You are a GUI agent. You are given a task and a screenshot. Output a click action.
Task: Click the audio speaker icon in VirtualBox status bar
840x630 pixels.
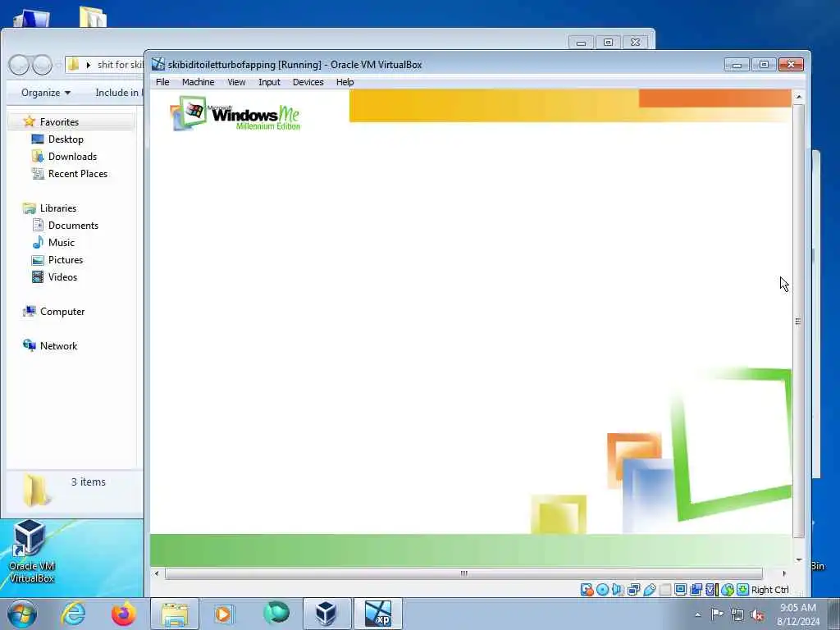coord(619,590)
